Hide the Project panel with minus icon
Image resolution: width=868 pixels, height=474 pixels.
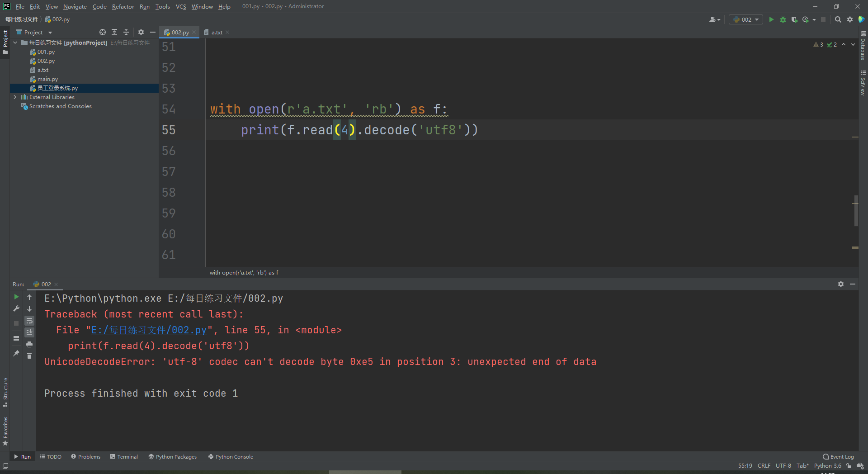click(153, 32)
